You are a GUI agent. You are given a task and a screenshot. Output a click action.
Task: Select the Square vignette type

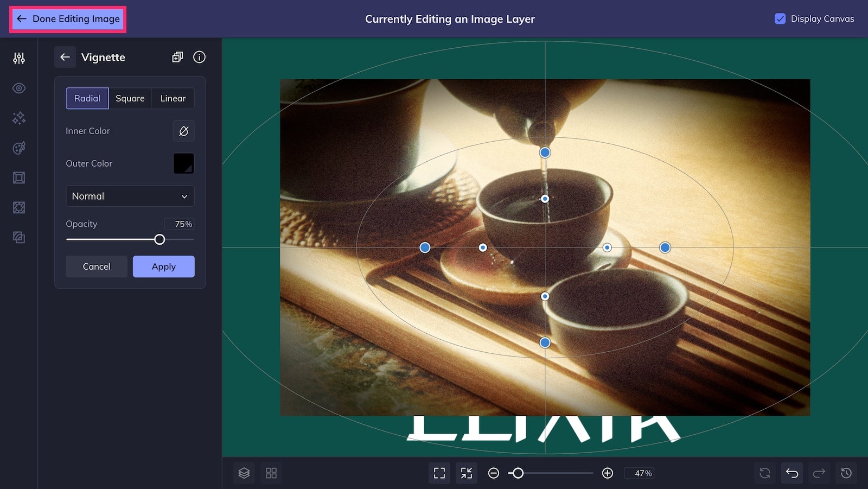130,98
